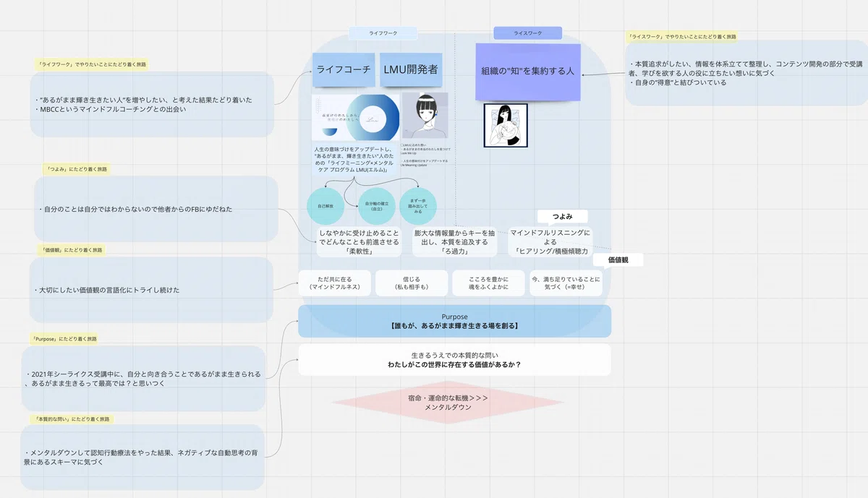Screen dimensions: 868x498
Task: Click the note about 本質追求がしたい、情報を体系立てて整理
Action: 746,73
